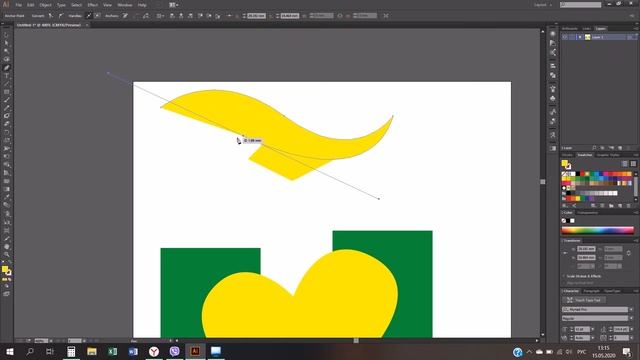Select the Zoom tool
This screenshot has height=360, width=640.
tap(7, 255)
